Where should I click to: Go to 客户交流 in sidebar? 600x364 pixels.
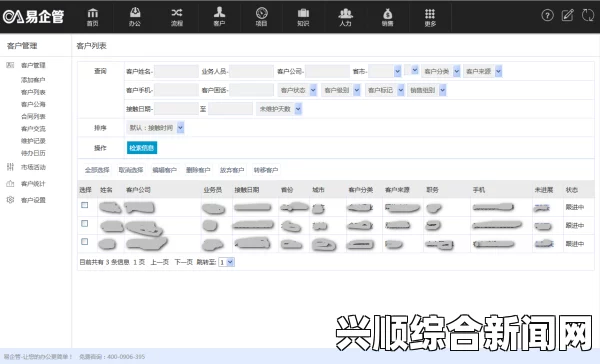click(33, 129)
